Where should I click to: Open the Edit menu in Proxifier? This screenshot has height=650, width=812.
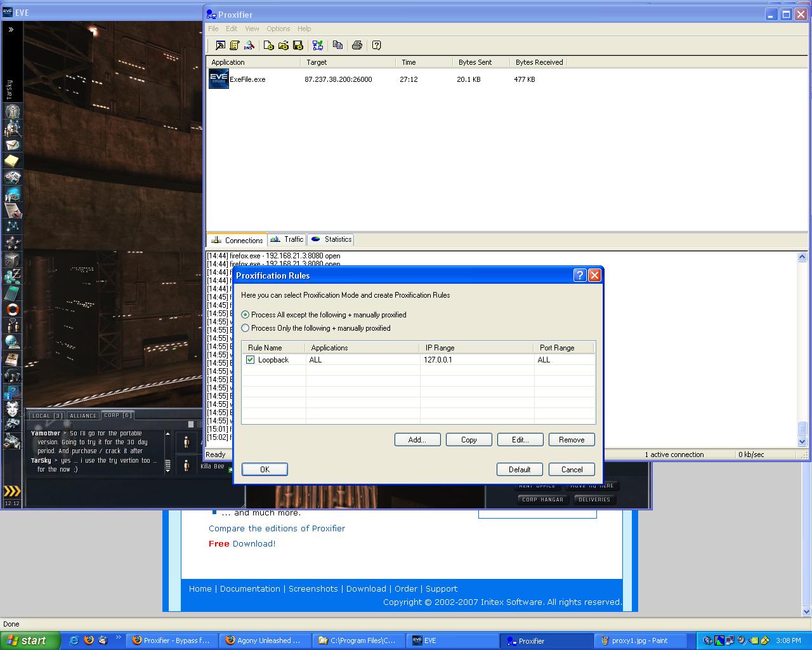pos(232,29)
